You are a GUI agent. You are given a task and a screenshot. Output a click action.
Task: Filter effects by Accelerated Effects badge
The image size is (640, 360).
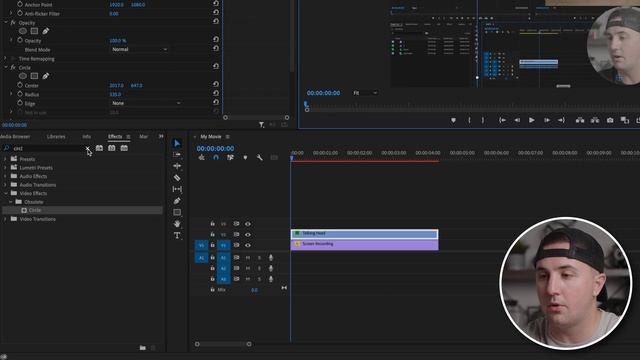[99, 148]
